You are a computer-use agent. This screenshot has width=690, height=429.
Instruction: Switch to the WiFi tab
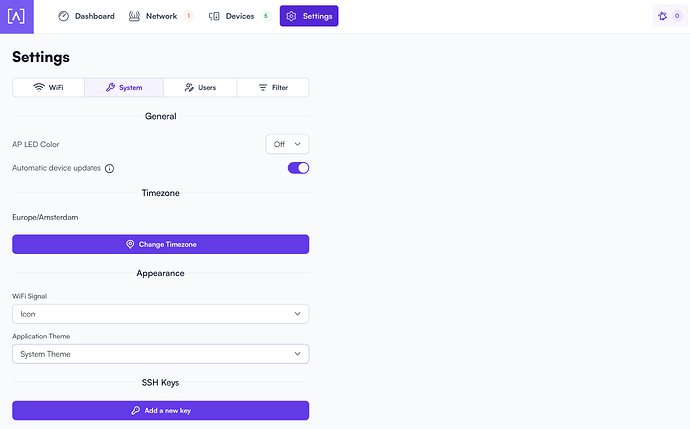pos(48,88)
